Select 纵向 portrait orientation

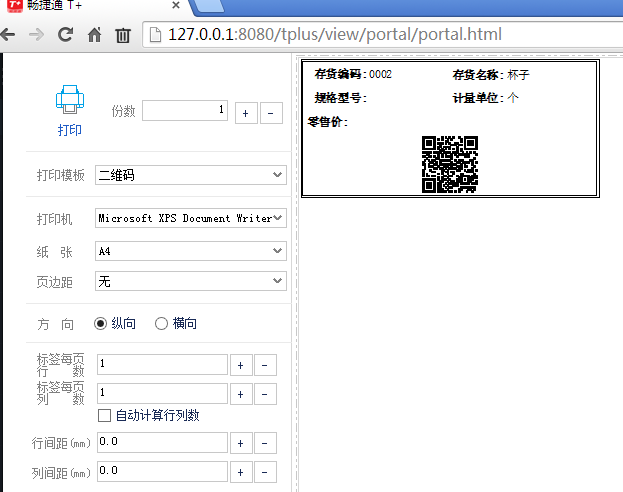tap(101, 323)
